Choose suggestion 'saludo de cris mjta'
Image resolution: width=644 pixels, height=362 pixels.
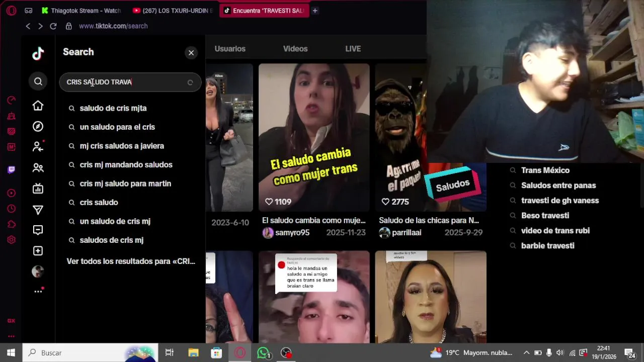pos(113,108)
